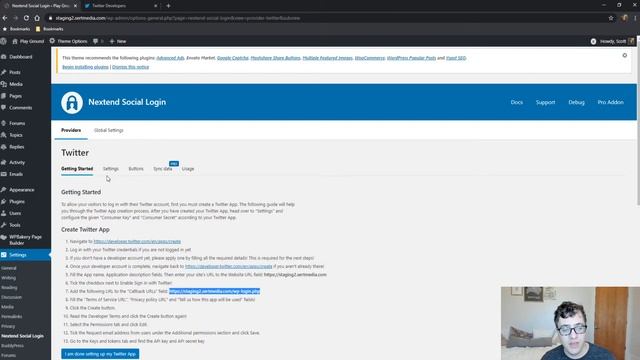Open Theme Options in admin bar
640x360 pixels.
point(69,41)
